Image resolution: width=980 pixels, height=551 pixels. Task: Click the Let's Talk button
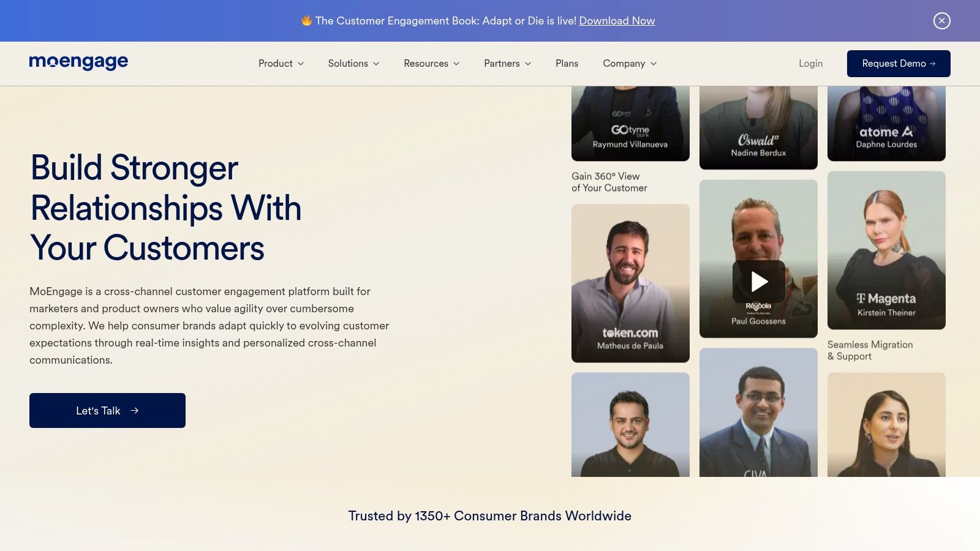click(107, 410)
